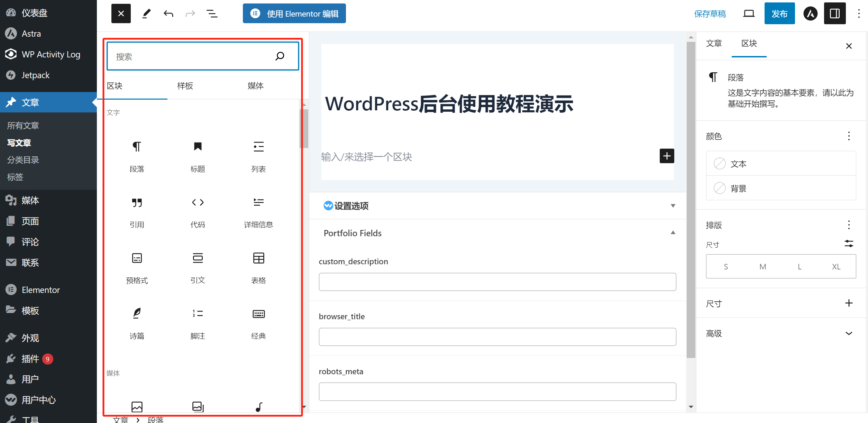
Task: Select font size S
Action: [x=726, y=267]
